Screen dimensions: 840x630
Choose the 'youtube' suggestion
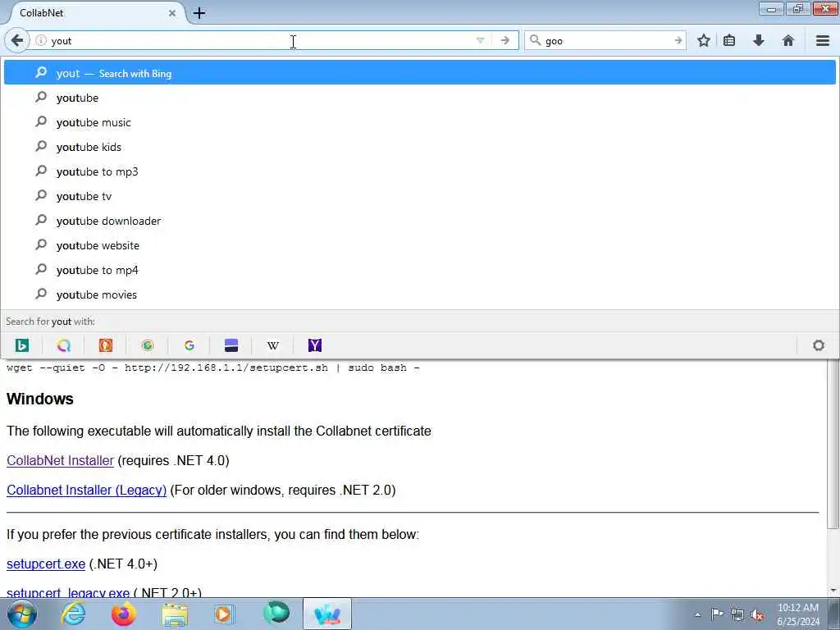coord(419,98)
